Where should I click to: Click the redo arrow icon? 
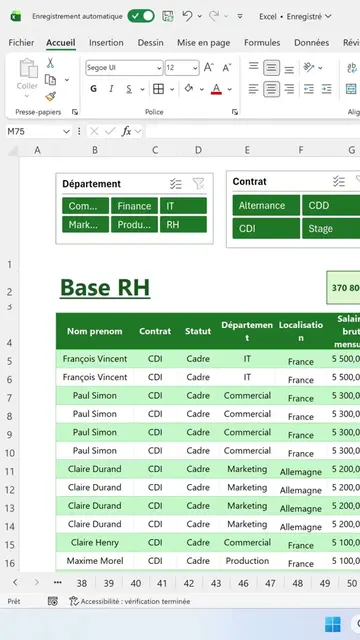[213, 16]
